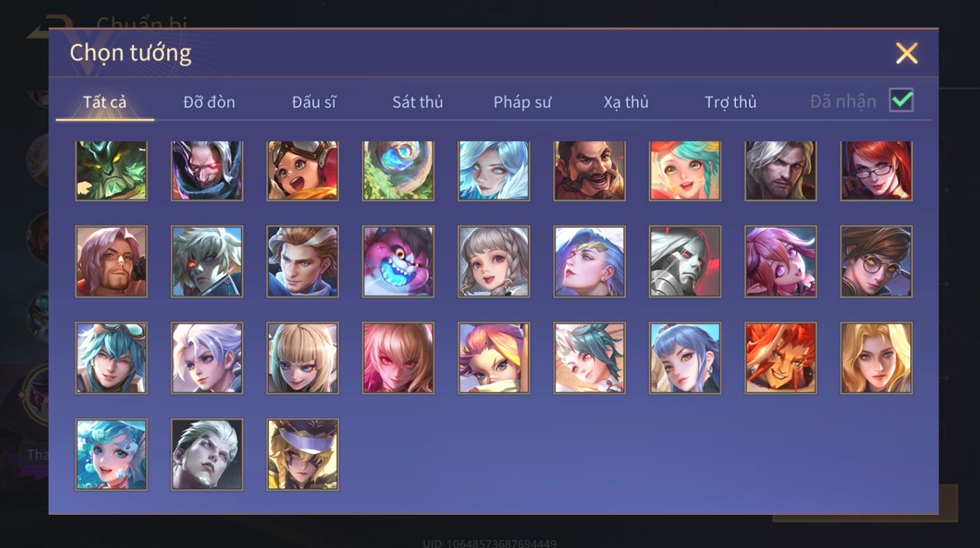Filter heroes by Xạ thủ tab
Viewport: 980px width, 548px height.
pyautogui.click(x=626, y=102)
